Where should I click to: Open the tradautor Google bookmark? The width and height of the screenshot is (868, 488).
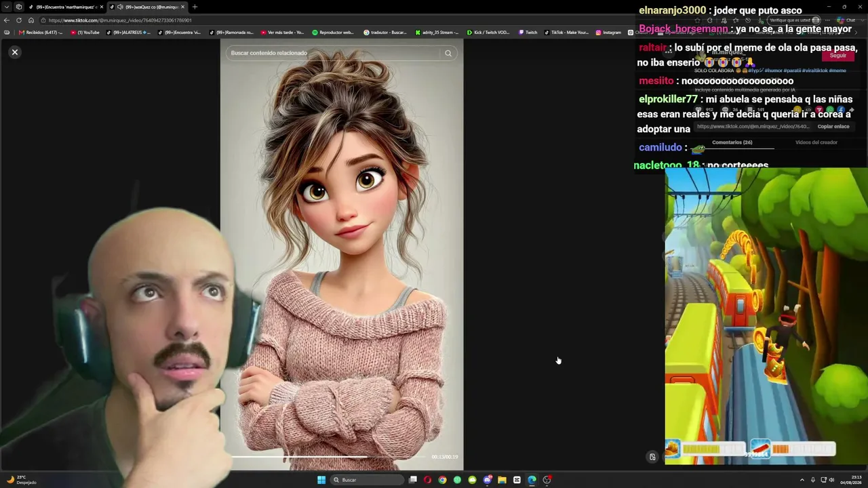coord(385,33)
